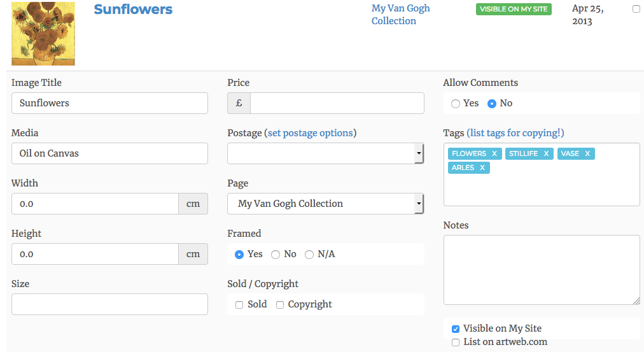Enable List on artweb.com
This screenshot has width=644, height=352.
click(456, 342)
